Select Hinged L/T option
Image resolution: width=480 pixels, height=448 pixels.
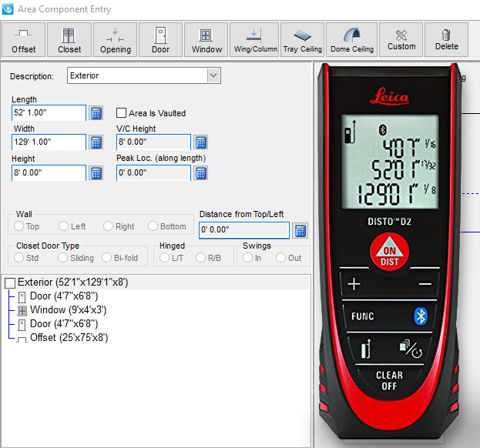[x=164, y=258]
